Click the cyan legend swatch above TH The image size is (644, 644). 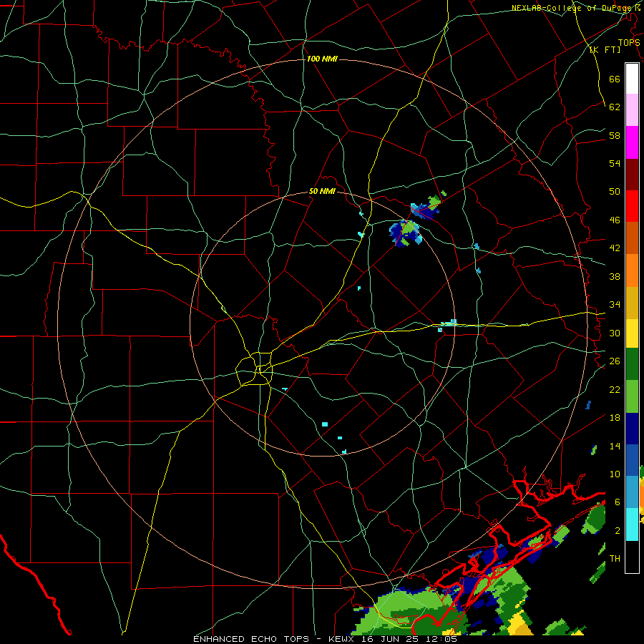632,525
